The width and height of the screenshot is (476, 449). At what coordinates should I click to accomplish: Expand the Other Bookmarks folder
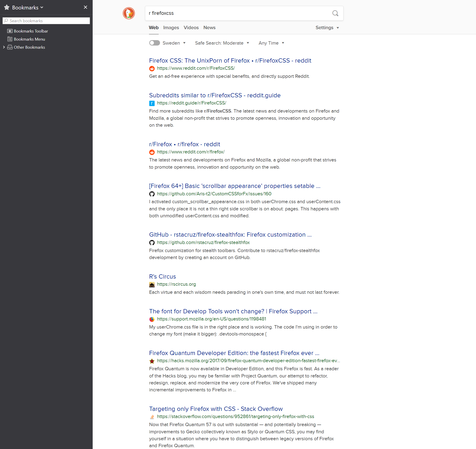[4, 47]
